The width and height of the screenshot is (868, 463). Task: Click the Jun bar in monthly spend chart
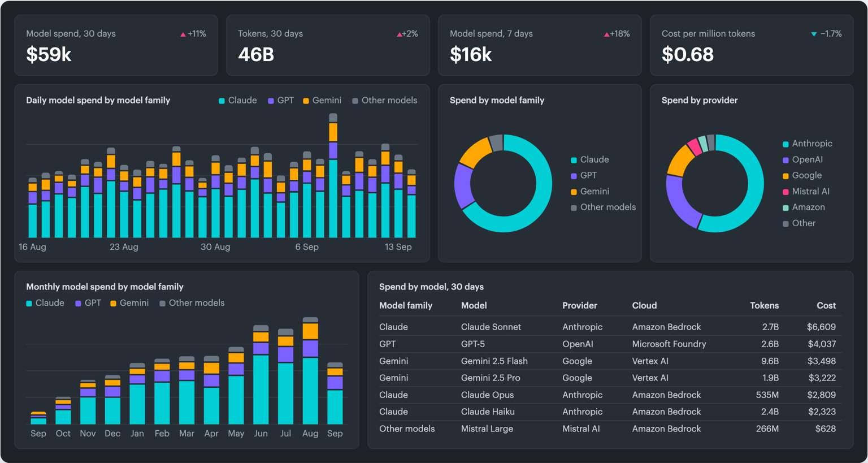tap(261, 375)
